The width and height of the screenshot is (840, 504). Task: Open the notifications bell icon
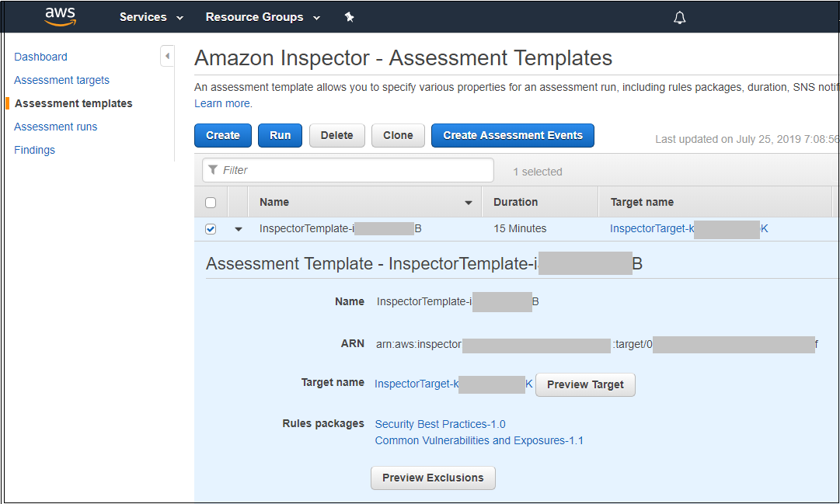point(679,18)
